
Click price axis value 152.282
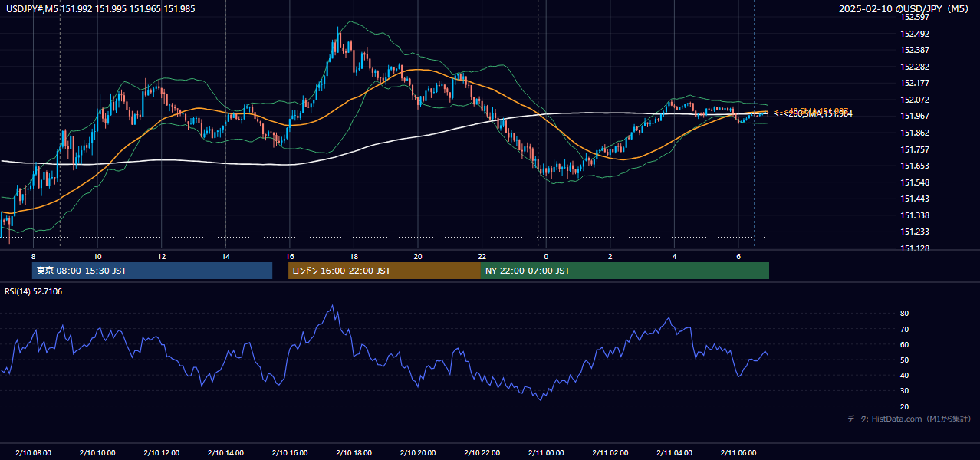[916, 67]
